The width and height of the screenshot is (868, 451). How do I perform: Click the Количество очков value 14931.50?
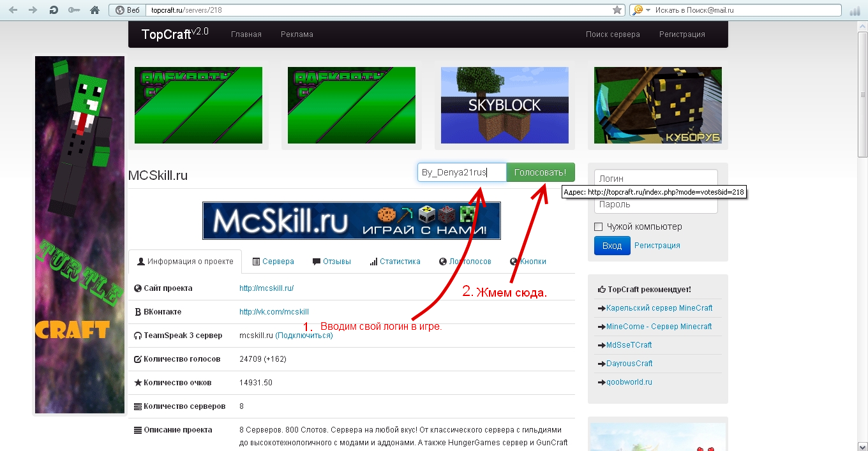256,383
